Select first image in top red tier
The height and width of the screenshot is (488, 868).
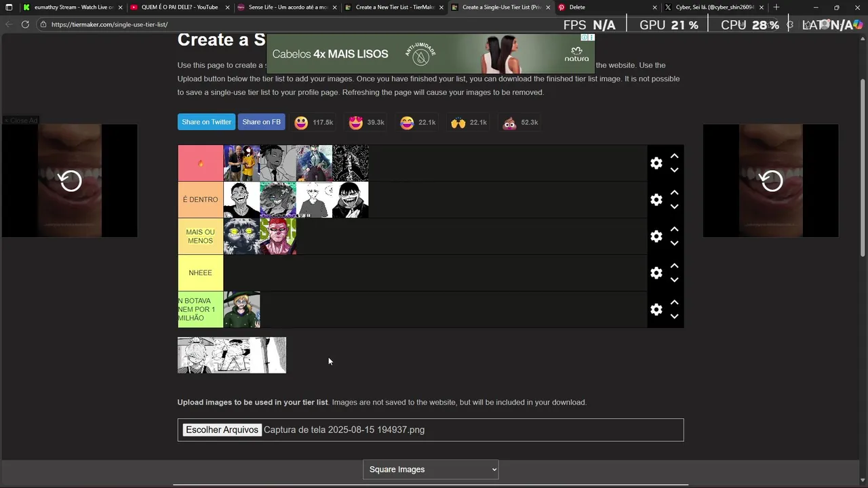coord(241,163)
